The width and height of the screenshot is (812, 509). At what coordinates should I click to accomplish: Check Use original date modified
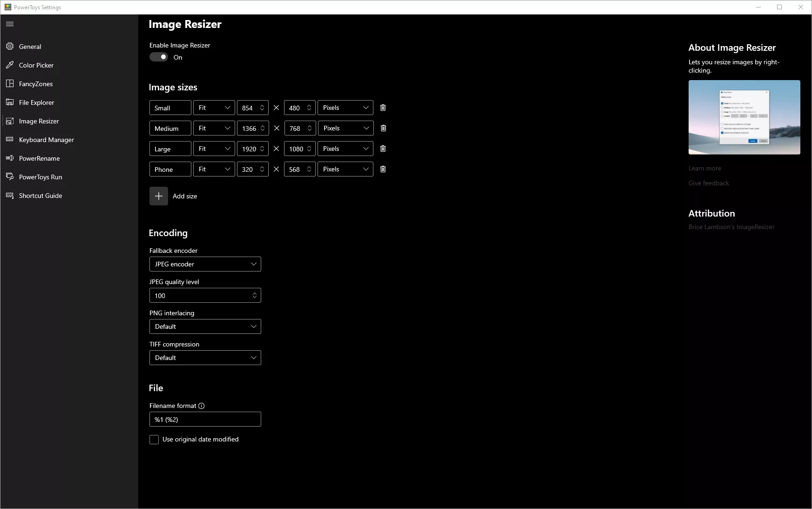coord(154,440)
